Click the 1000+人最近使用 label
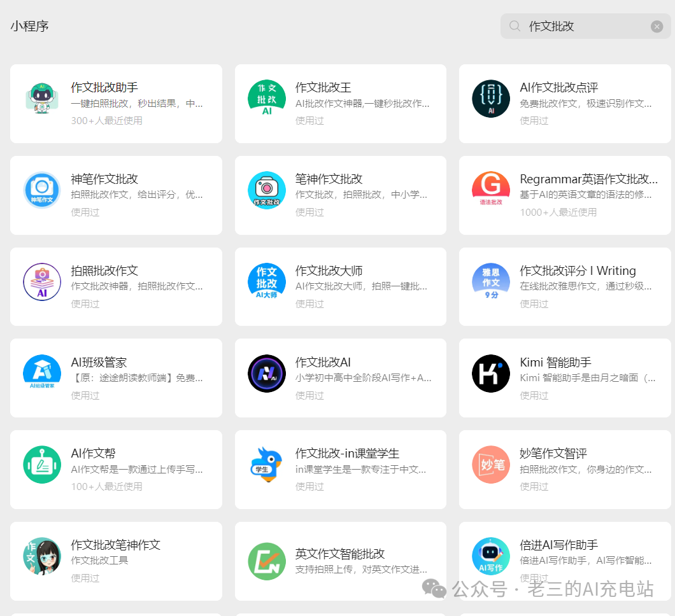Viewport: 675px width, 616px height. point(558,213)
